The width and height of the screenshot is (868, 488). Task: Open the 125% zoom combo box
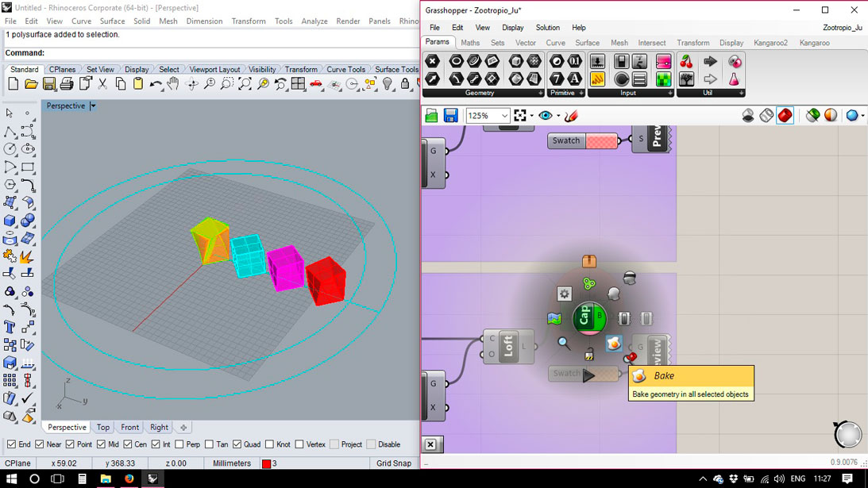487,116
